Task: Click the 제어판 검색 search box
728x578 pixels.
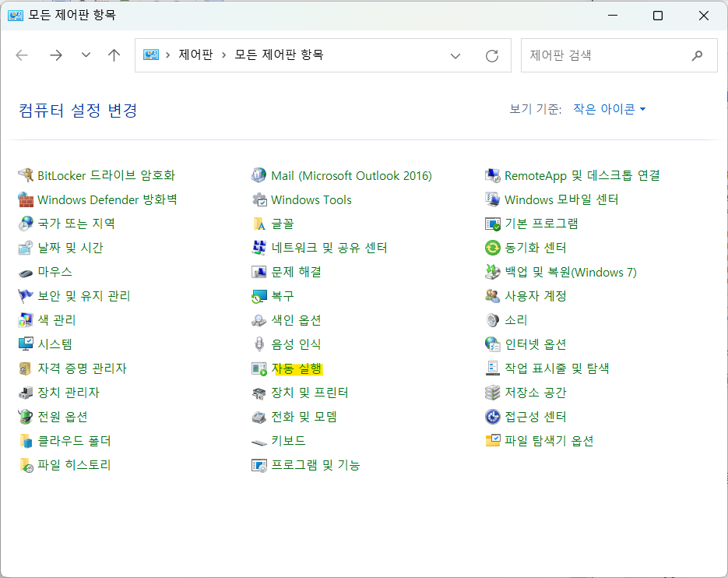Action: [619, 55]
